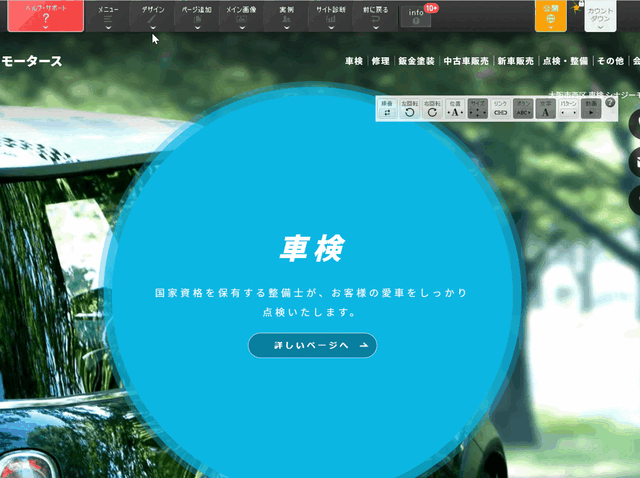
Task: Click the 詳しいページへ details button
Action: point(312,345)
